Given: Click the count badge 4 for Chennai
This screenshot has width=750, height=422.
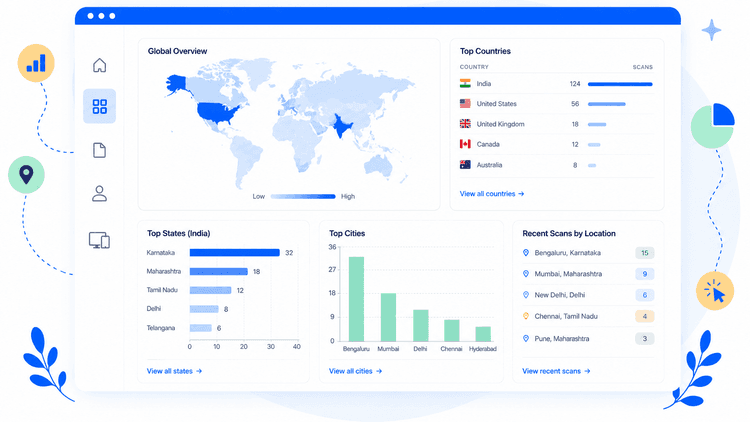Looking at the screenshot, I should coord(645,316).
